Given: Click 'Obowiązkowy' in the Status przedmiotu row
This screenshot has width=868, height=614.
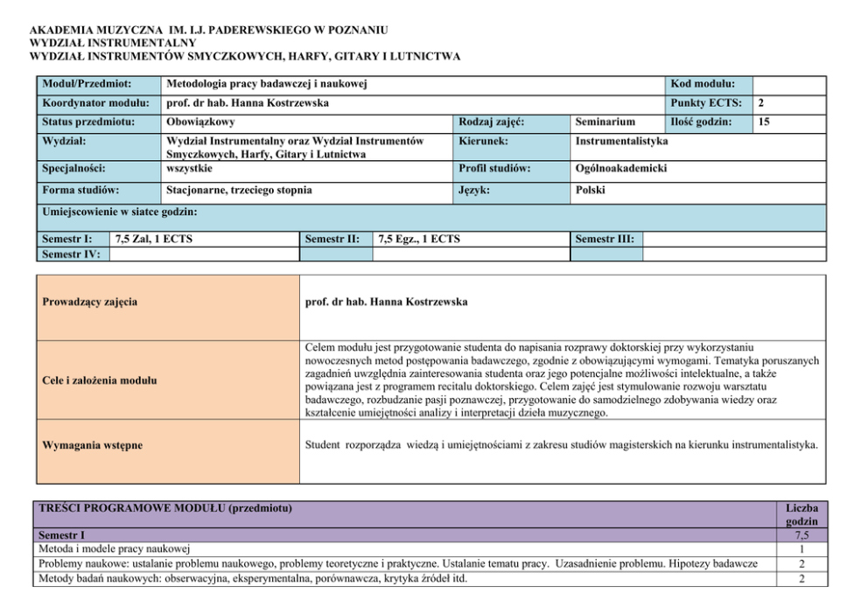Looking at the screenshot, I should 200,122.
